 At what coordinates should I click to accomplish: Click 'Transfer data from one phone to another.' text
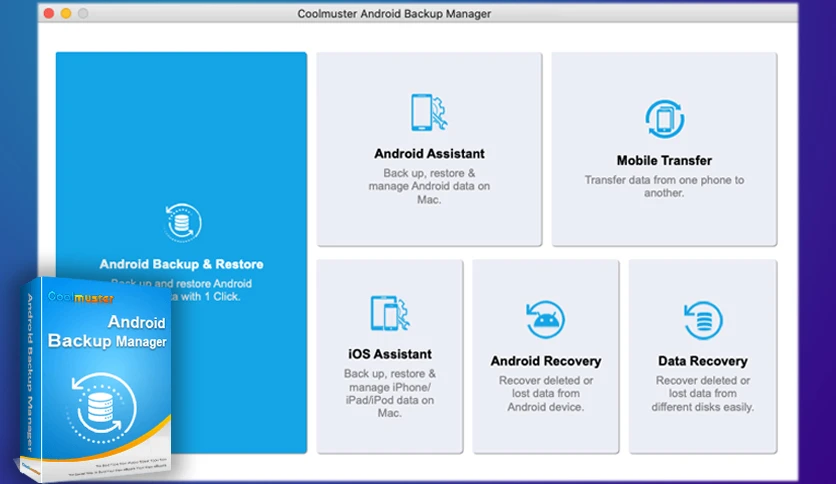(664, 187)
